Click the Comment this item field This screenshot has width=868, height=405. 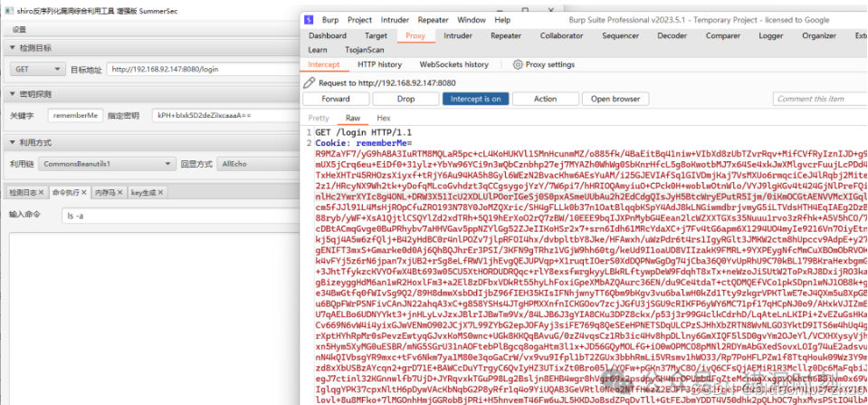tap(820, 99)
